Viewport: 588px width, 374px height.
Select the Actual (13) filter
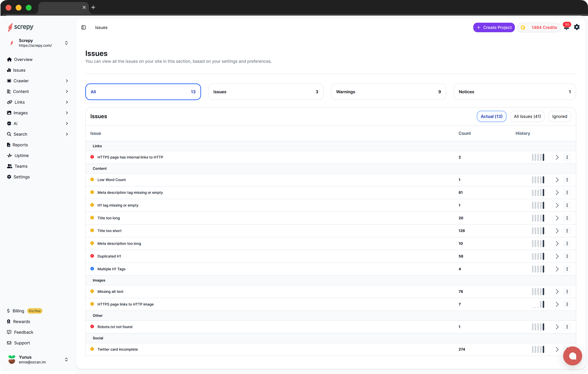coord(492,116)
